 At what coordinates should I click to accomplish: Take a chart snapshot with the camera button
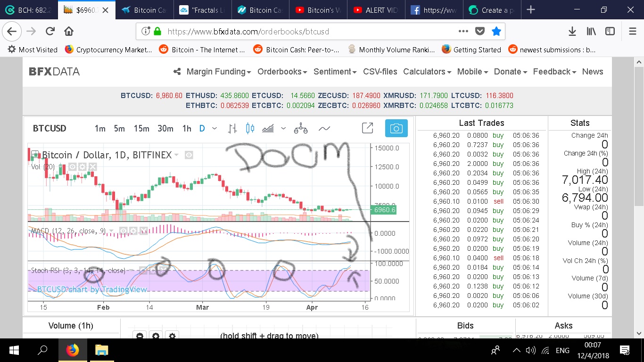396,128
